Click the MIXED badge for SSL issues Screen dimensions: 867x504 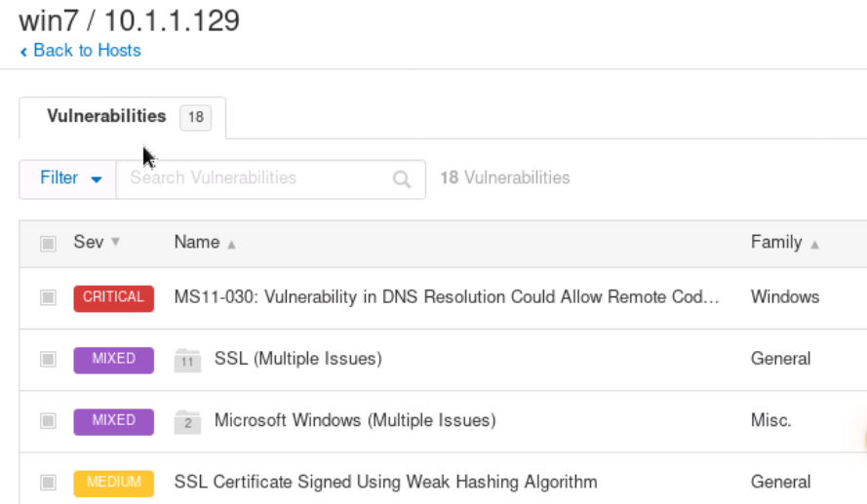tap(113, 359)
